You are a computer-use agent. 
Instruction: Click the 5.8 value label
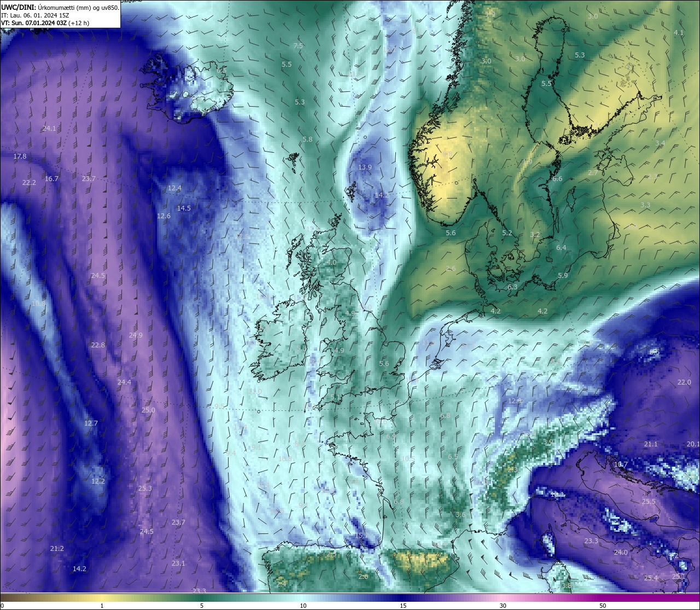click(x=307, y=139)
